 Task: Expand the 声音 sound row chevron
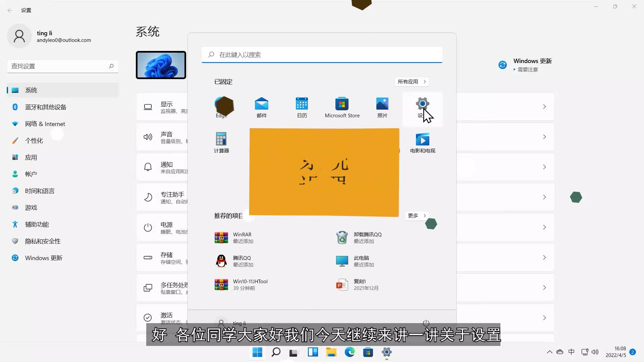544,137
